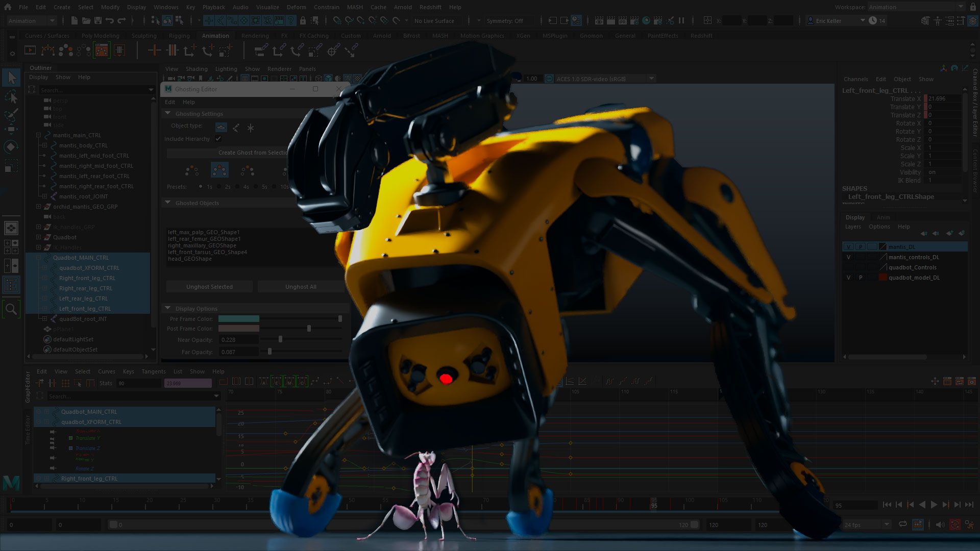Screen dimensions: 980x551
Task: Click the Set Key icon on the Animation shelf
Action: click(155, 51)
